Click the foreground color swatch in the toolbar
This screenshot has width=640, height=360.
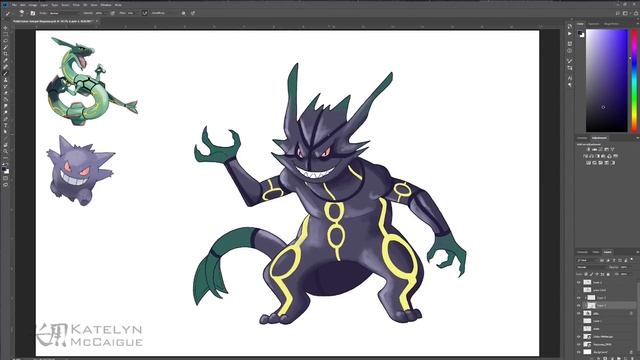click(x=4, y=168)
